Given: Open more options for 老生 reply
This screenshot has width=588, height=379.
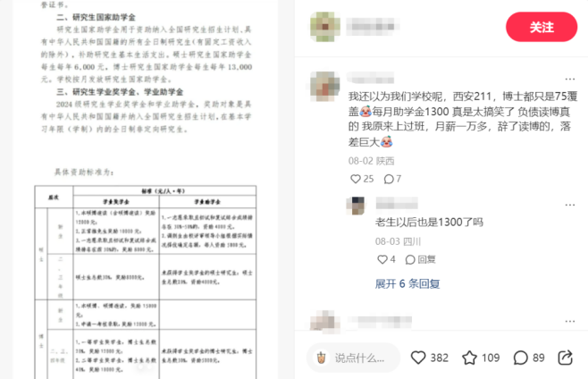Looking at the screenshot, I should tap(569, 205).
